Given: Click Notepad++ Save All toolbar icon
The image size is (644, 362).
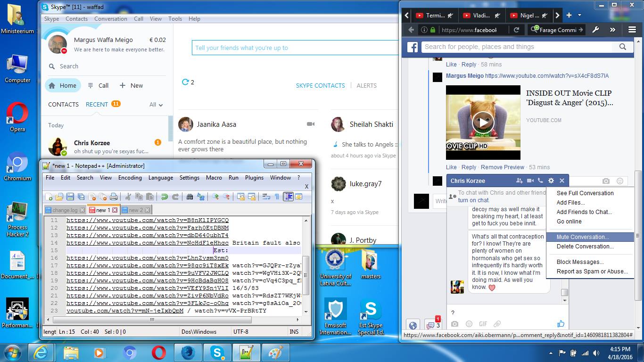Looking at the screenshot, I should [x=81, y=197].
